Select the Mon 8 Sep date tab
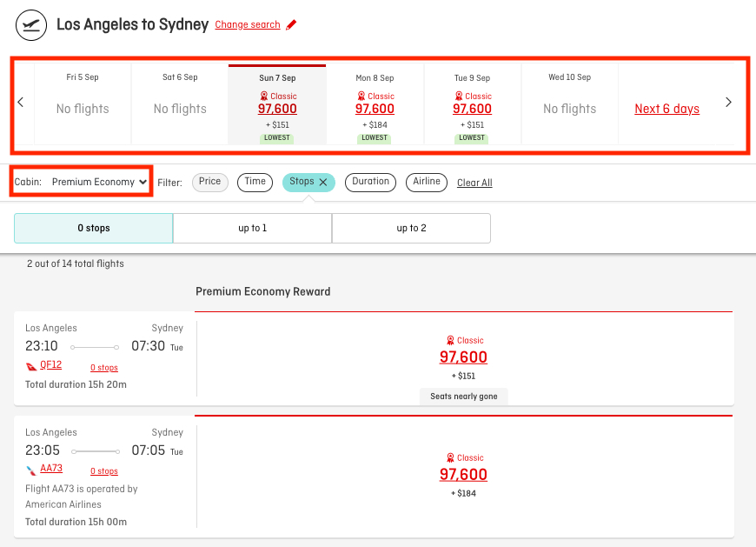 coord(375,103)
